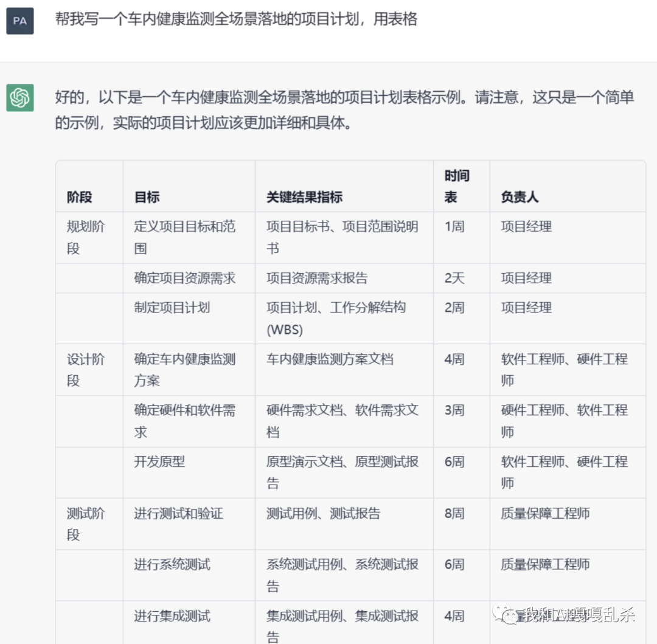
Task: Click the 测试阶段 stage cell
Action: coord(85,524)
